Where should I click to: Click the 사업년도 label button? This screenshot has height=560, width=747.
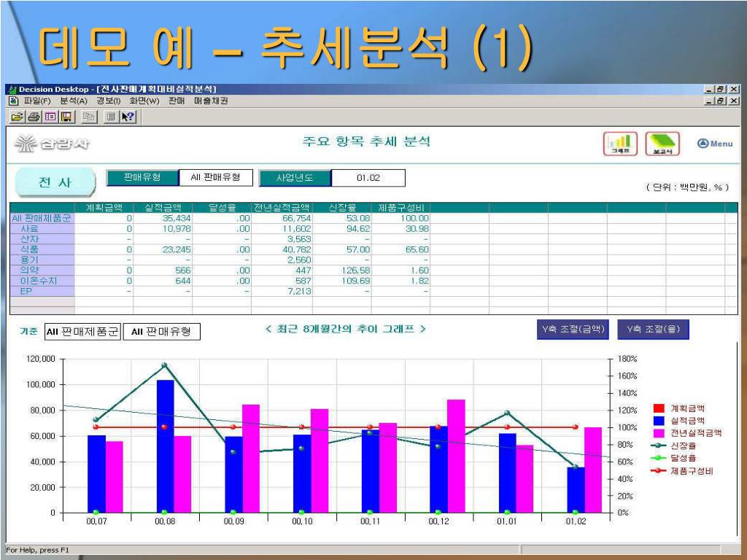coord(295,178)
